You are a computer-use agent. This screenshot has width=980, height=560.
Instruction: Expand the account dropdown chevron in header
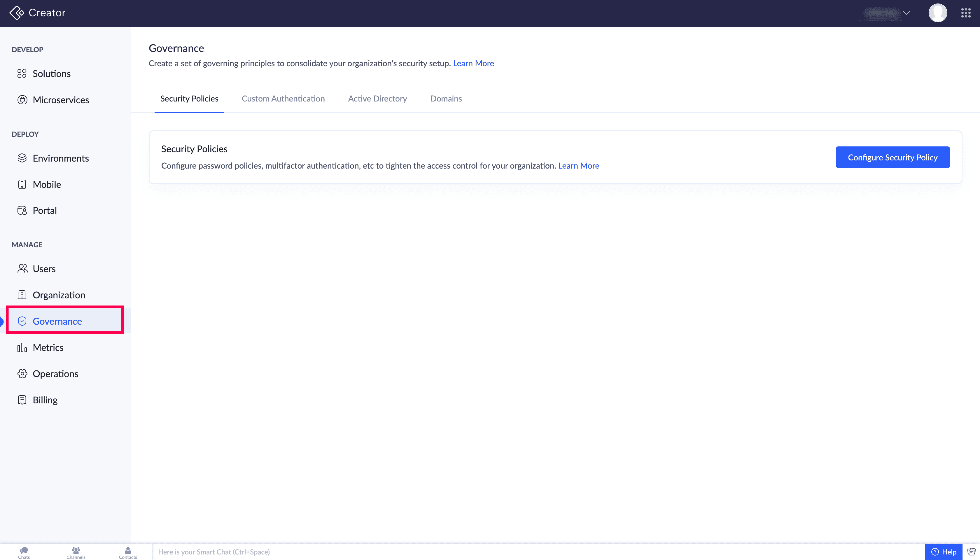point(907,13)
